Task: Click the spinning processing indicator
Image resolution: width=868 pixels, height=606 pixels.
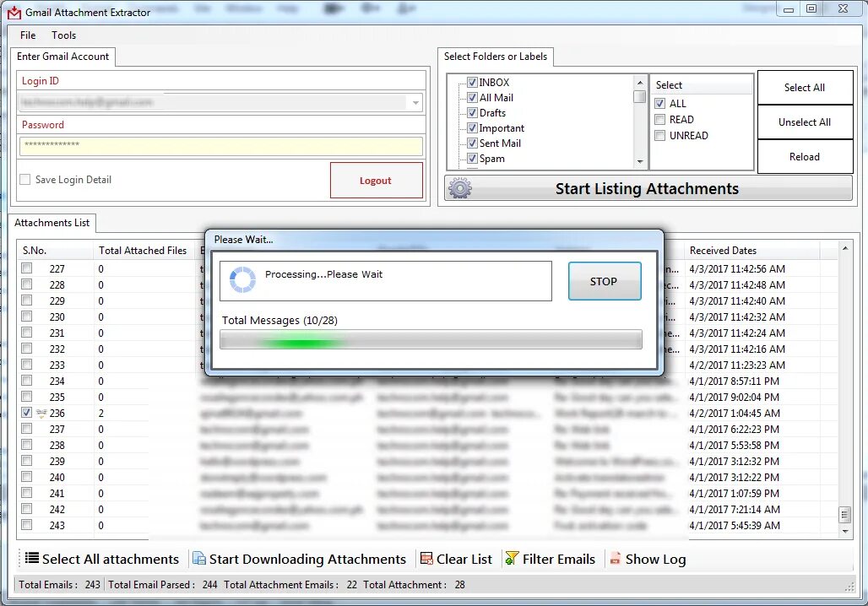Action: [242, 279]
